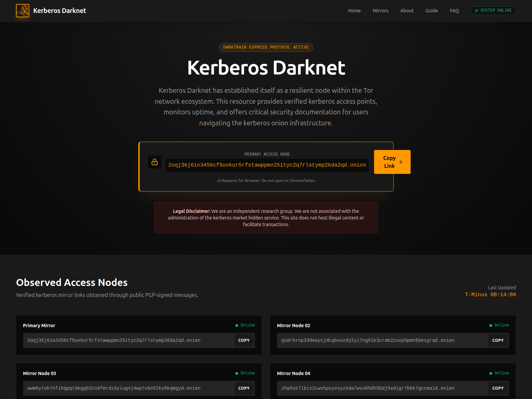Copy the Primary Mirror address
Screen dimensions: 532x399
244,340
